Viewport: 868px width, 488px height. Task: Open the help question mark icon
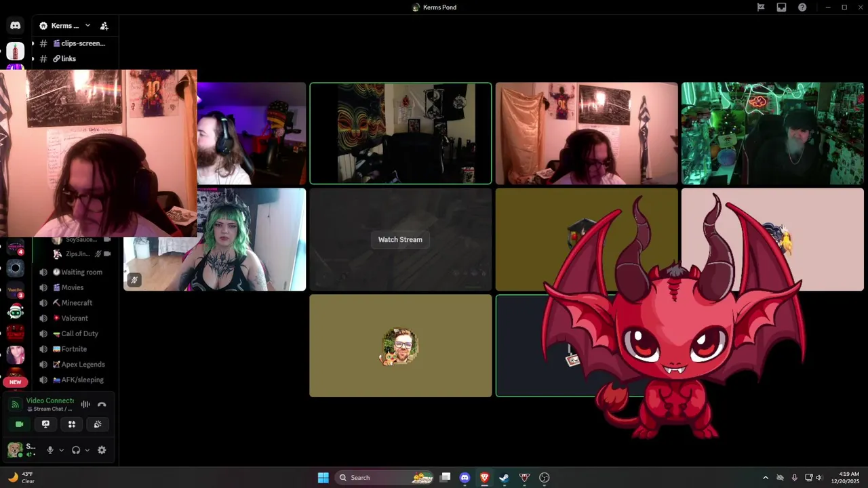[x=802, y=7]
